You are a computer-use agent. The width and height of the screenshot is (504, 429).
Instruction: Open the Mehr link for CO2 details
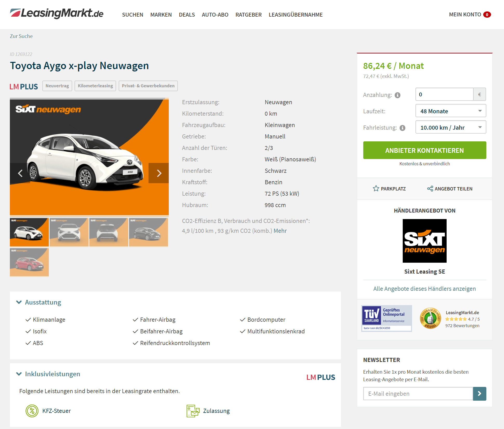(280, 231)
